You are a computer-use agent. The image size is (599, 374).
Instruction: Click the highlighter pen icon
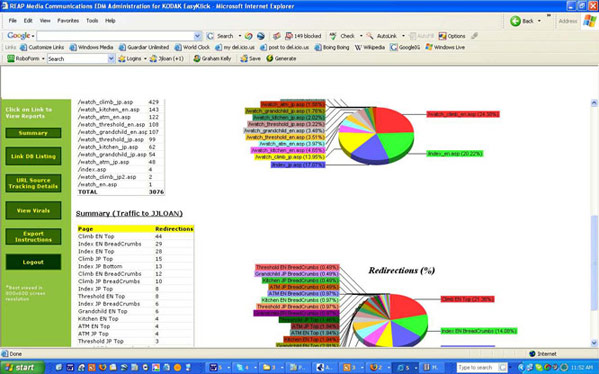click(x=474, y=36)
